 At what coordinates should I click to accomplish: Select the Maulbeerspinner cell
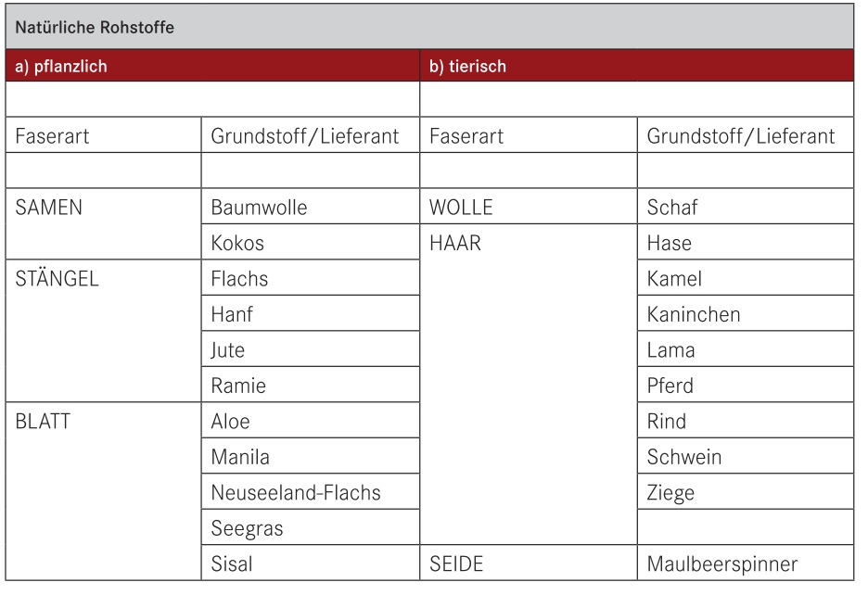coord(746,563)
